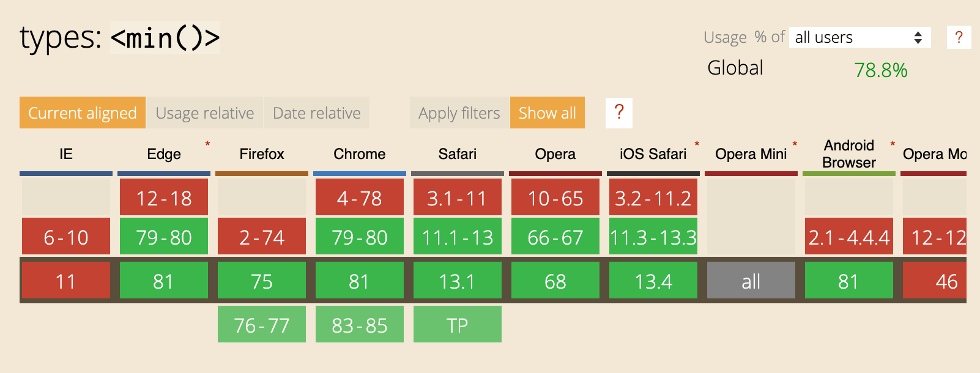The image size is (980, 373).
Task: Switch to Date relative view
Action: pyautogui.click(x=316, y=113)
